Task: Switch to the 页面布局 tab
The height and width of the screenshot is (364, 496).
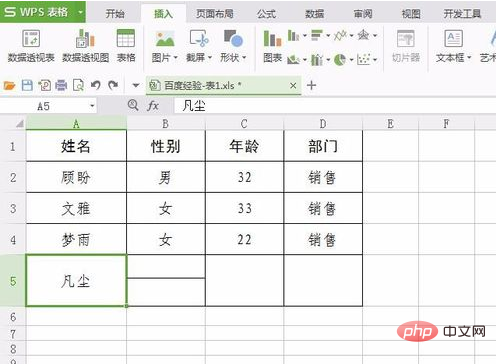Action: pos(214,14)
